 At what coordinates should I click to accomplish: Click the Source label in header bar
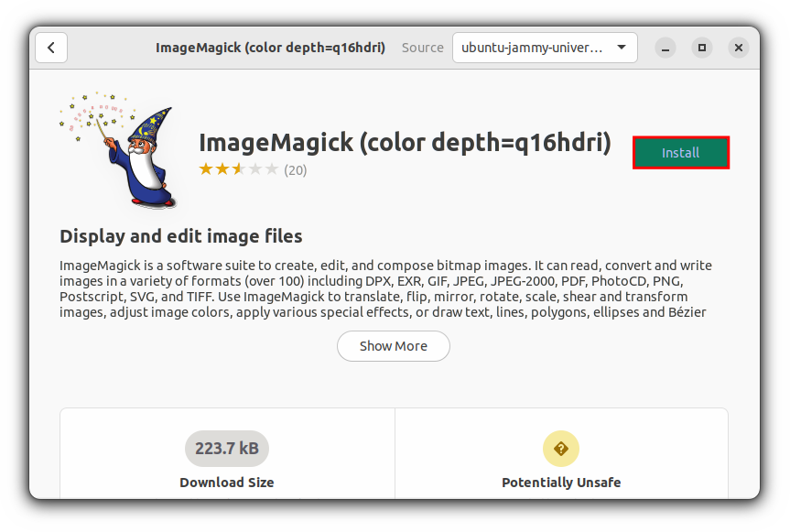click(x=423, y=48)
